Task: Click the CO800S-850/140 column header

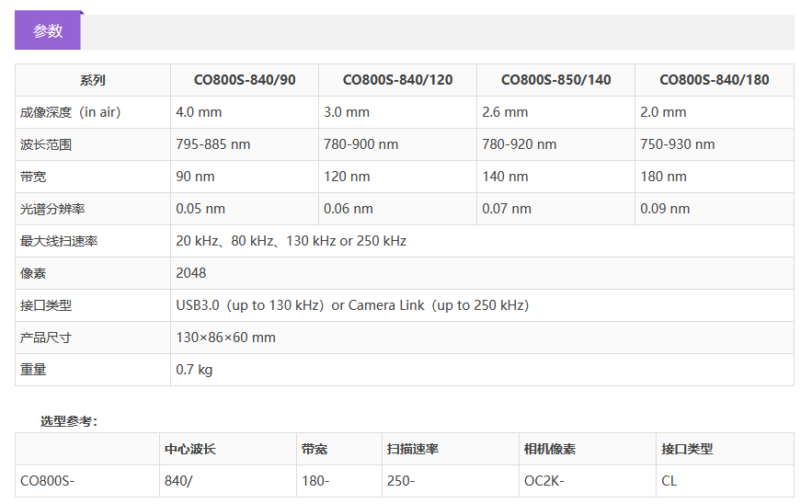Action: [555, 80]
